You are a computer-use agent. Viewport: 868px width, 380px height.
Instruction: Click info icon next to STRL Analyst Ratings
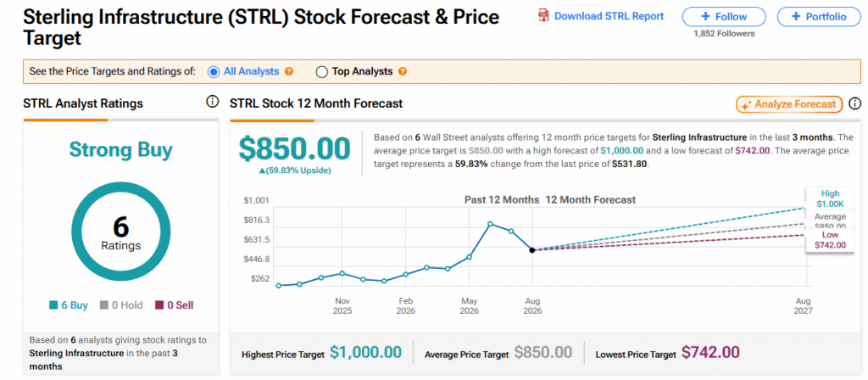(x=212, y=103)
